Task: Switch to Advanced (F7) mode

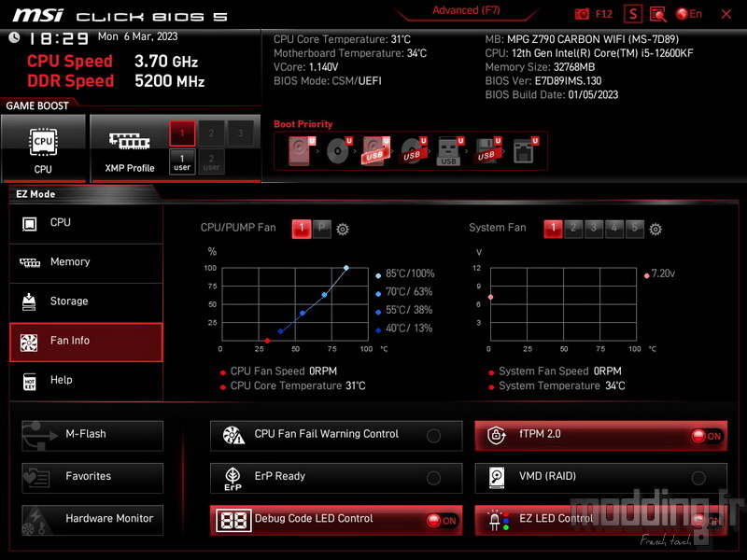Action: [x=466, y=10]
